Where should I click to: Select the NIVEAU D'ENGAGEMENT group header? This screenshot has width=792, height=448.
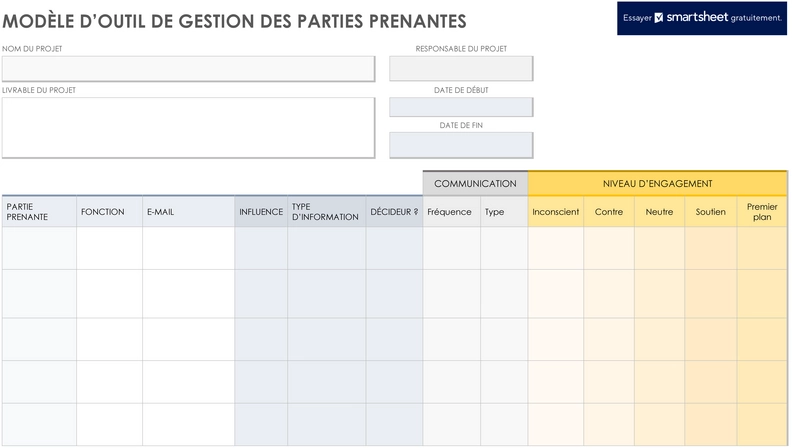coord(658,183)
